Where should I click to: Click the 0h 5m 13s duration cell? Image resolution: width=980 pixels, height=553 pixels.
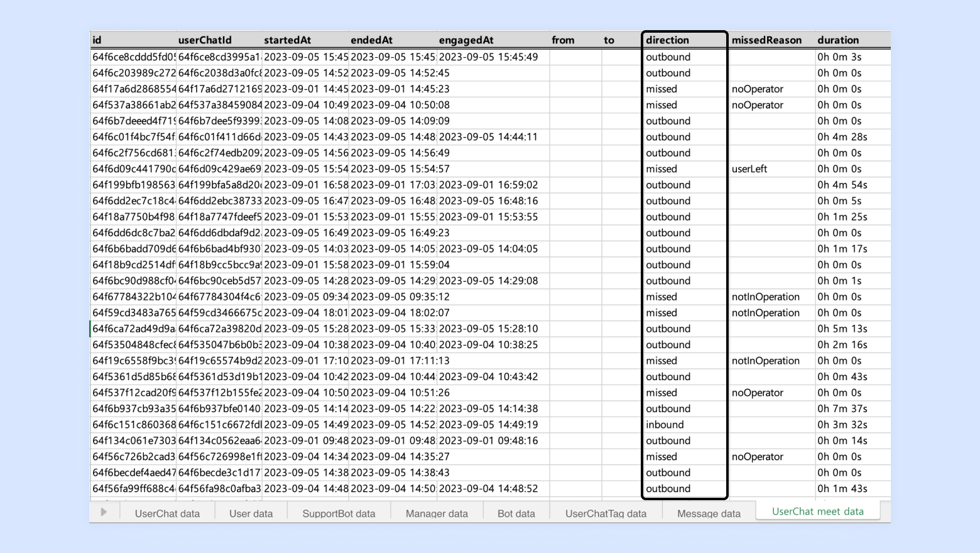coord(852,329)
